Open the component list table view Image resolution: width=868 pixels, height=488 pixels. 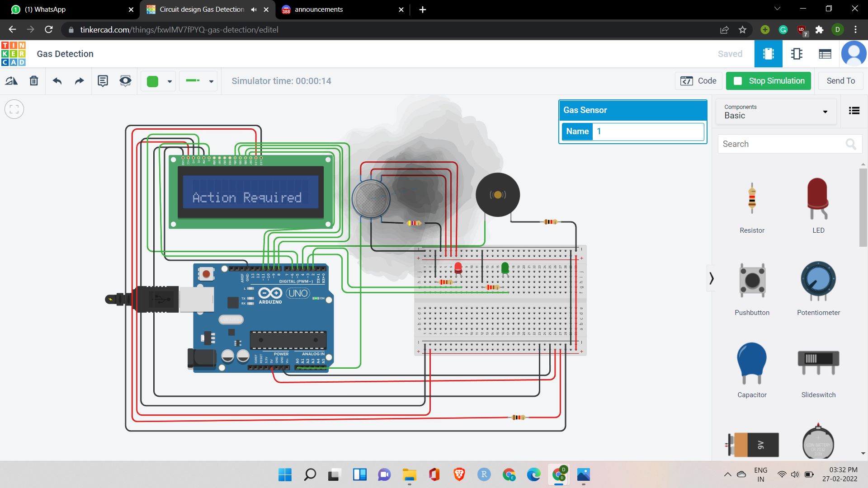tap(825, 54)
